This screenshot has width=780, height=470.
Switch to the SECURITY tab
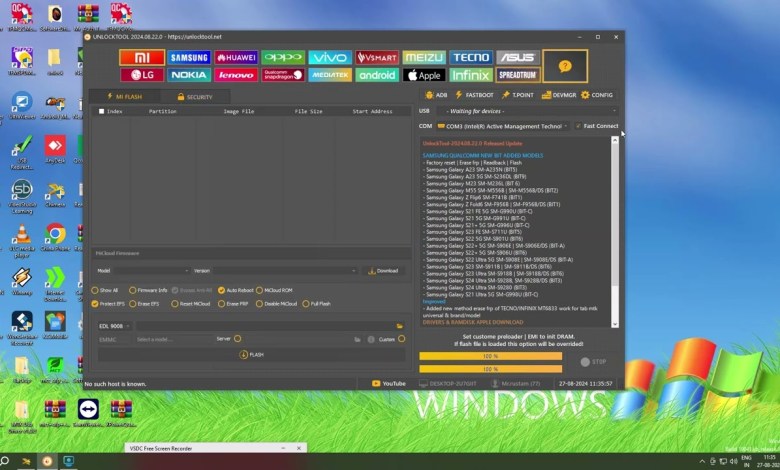coord(195,97)
